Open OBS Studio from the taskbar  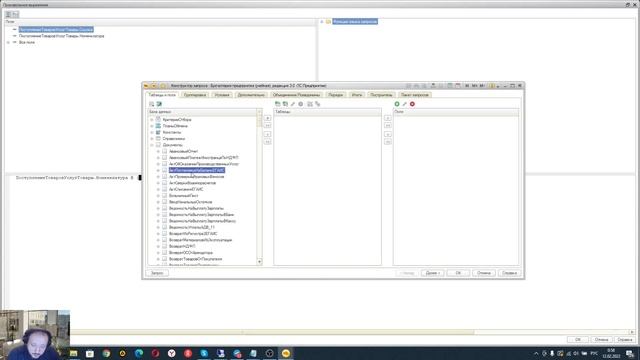269,353
